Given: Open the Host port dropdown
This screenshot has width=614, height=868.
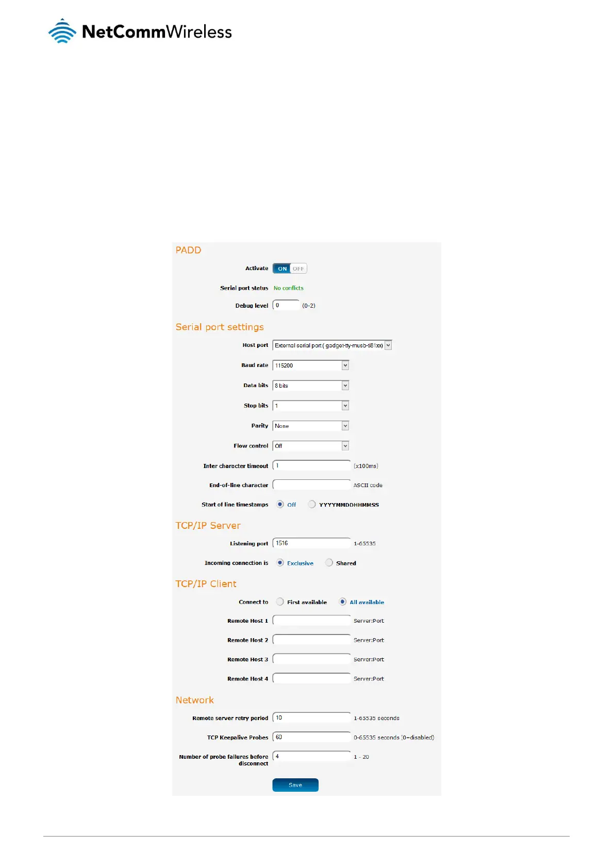Looking at the screenshot, I should tap(332, 345).
